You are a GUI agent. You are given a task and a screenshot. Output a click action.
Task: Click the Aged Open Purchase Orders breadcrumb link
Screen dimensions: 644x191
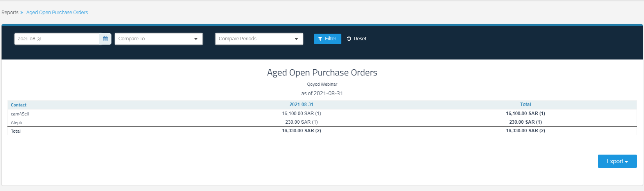tap(57, 13)
